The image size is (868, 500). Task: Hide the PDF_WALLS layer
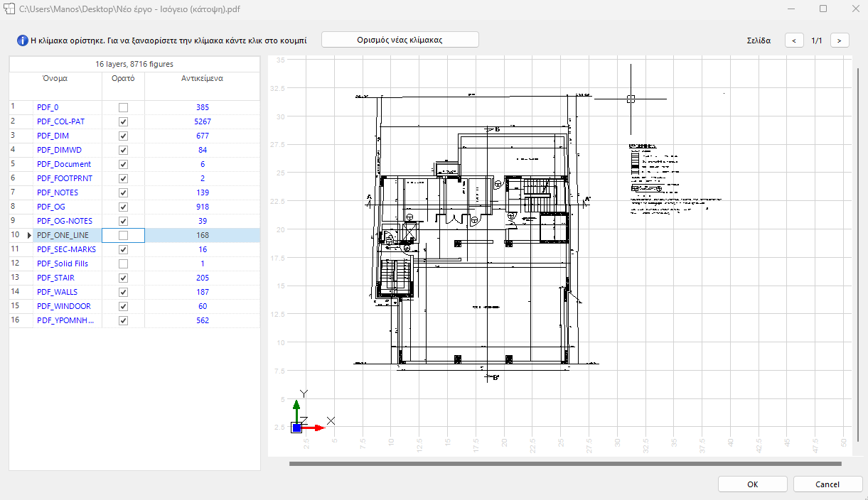click(x=122, y=292)
